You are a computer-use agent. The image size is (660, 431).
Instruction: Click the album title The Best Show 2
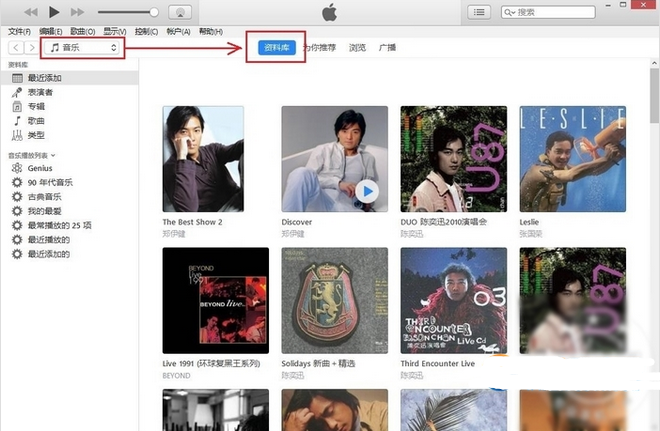click(x=192, y=222)
